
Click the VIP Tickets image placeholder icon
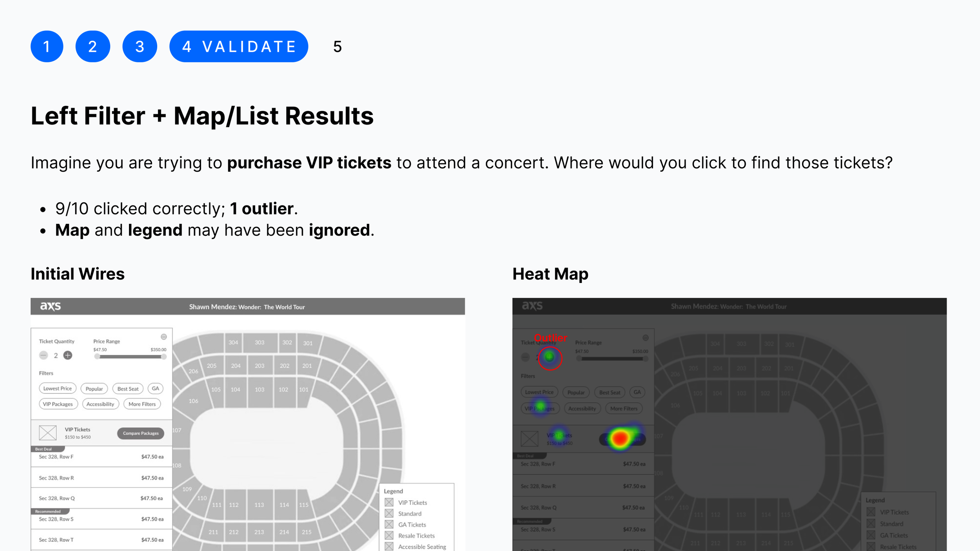48,433
